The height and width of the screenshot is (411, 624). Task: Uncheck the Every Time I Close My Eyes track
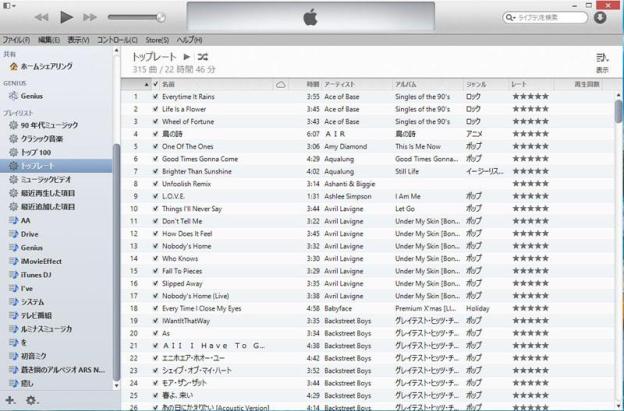(156, 308)
